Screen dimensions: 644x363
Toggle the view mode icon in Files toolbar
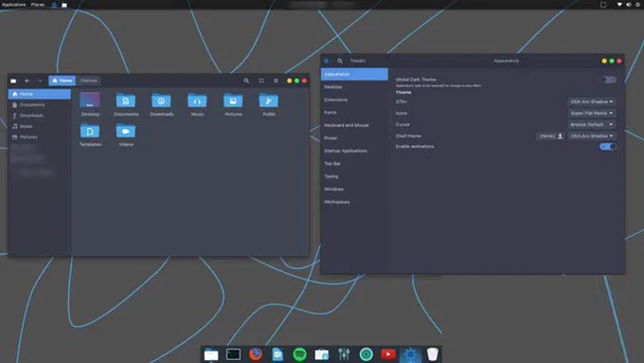click(x=261, y=81)
